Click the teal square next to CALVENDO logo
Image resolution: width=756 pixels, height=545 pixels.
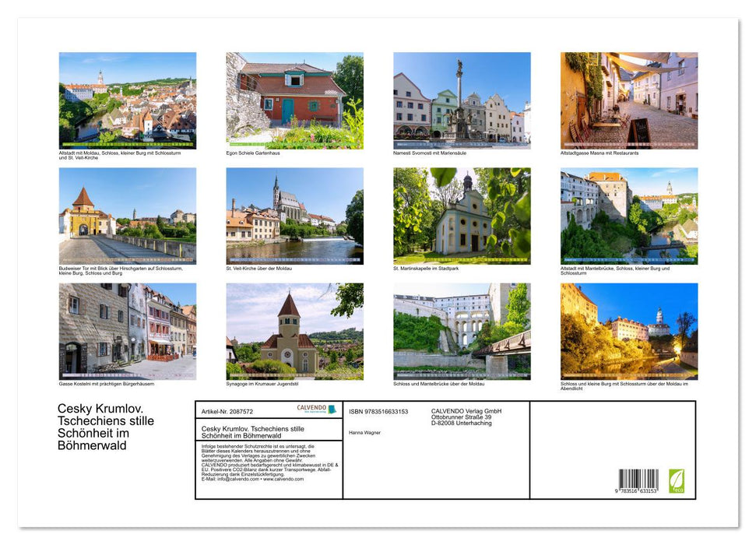pyautogui.click(x=332, y=408)
